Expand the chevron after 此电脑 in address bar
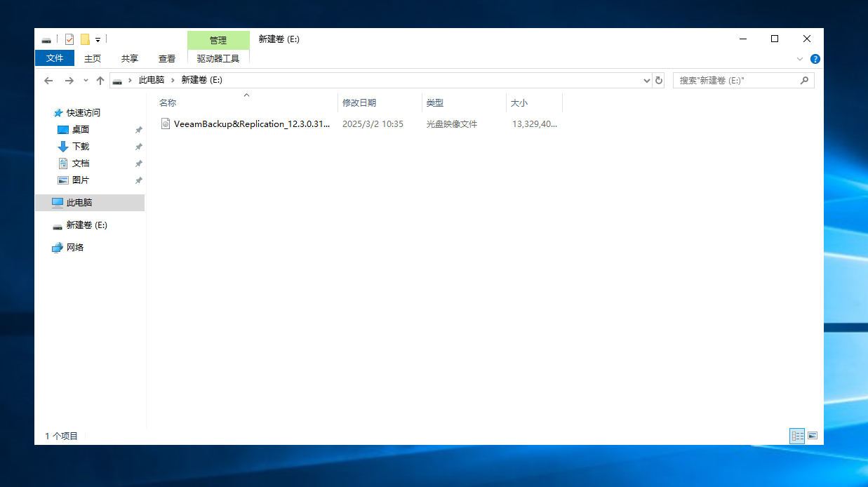Viewport: 868px width, 487px height. 173,81
